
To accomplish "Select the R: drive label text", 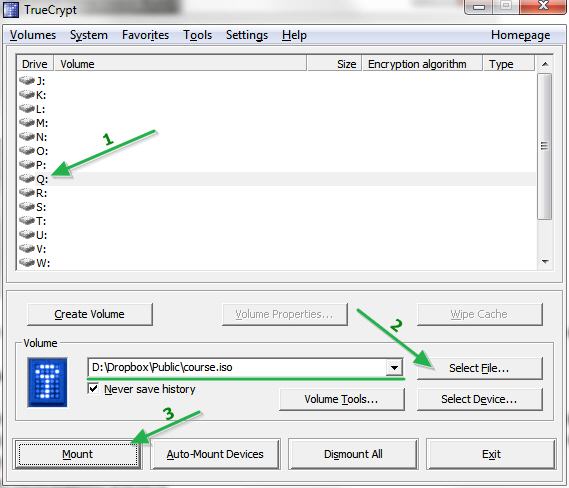I will [41, 193].
